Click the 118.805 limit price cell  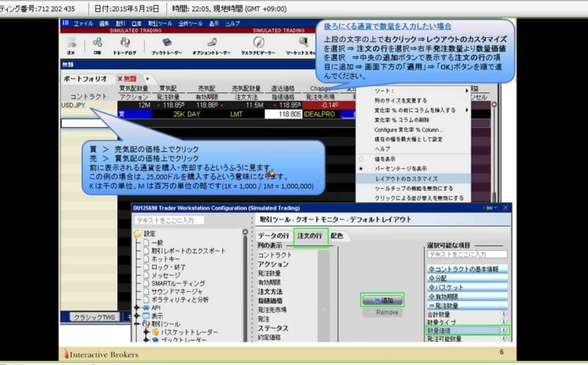284,114
